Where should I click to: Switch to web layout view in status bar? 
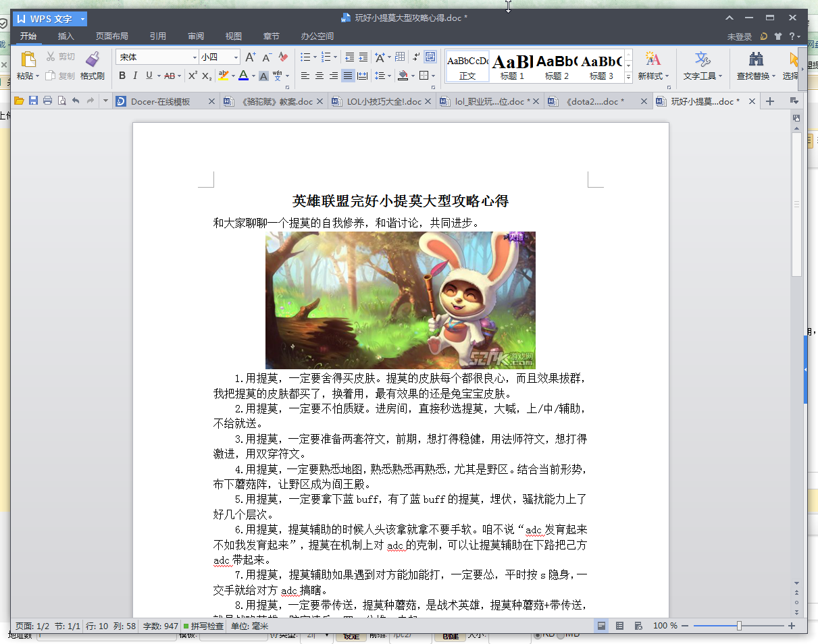pyautogui.click(x=638, y=626)
